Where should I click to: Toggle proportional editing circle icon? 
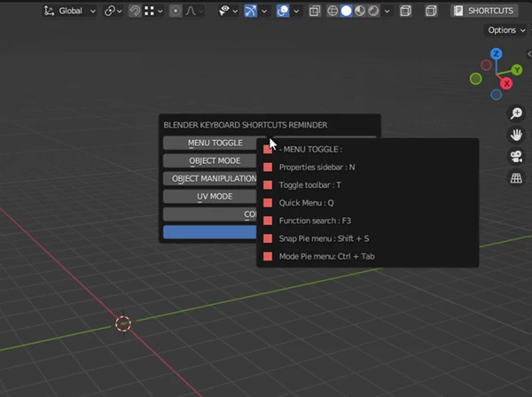pyautogui.click(x=176, y=11)
